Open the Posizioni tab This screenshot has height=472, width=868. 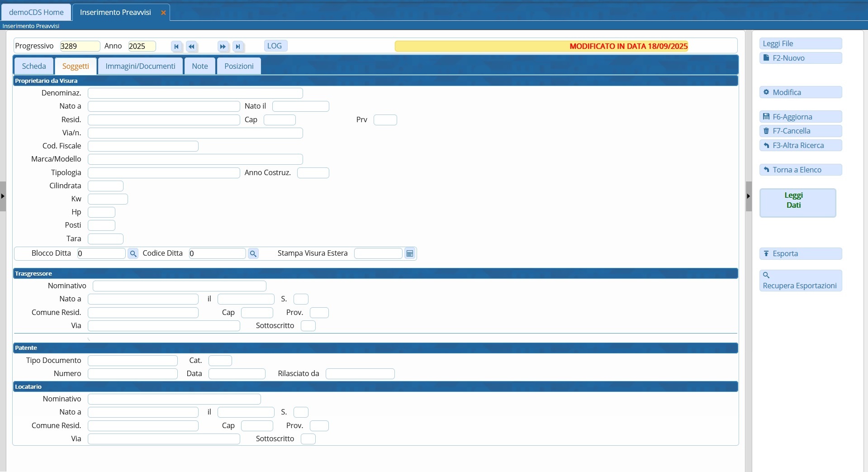(x=239, y=66)
